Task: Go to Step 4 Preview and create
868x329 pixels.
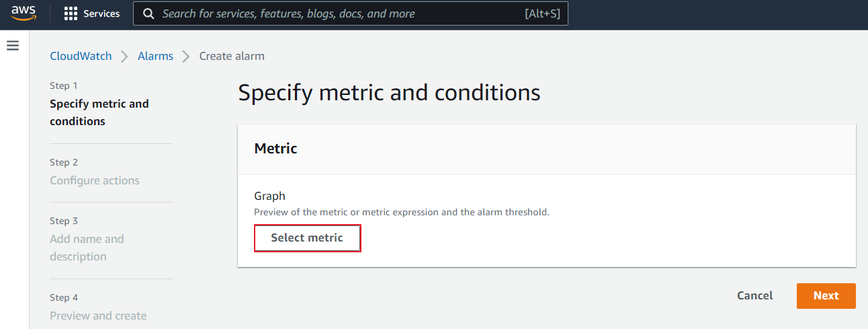Action: point(98,316)
